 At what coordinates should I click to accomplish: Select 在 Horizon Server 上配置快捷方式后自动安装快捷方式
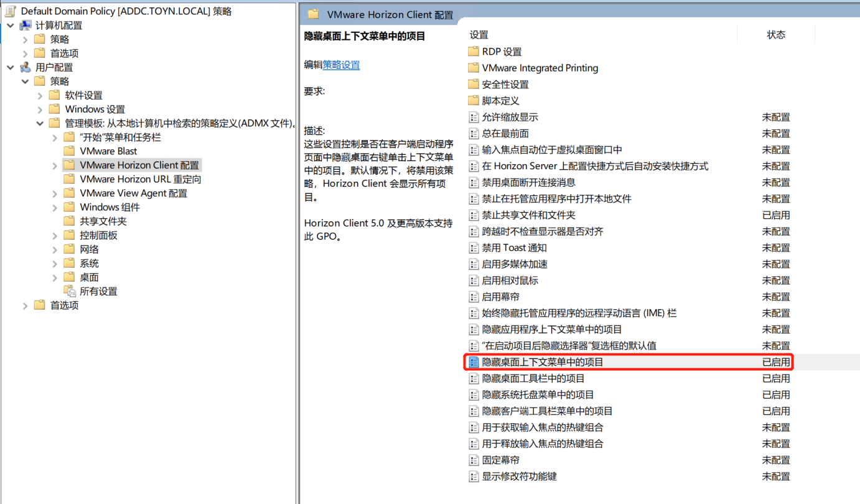pos(595,166)
